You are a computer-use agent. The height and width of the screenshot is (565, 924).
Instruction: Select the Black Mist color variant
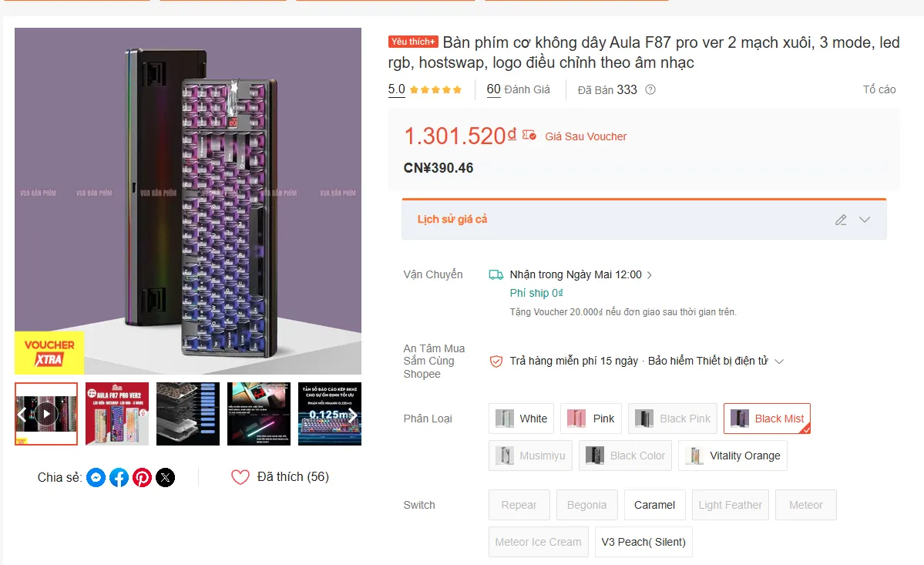[x=767, y=418]
